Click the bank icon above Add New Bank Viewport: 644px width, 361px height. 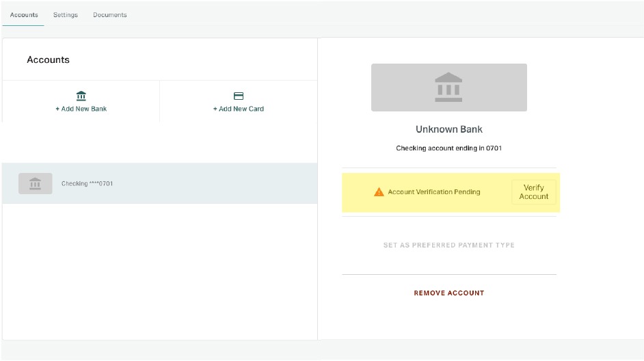[81, 96]
